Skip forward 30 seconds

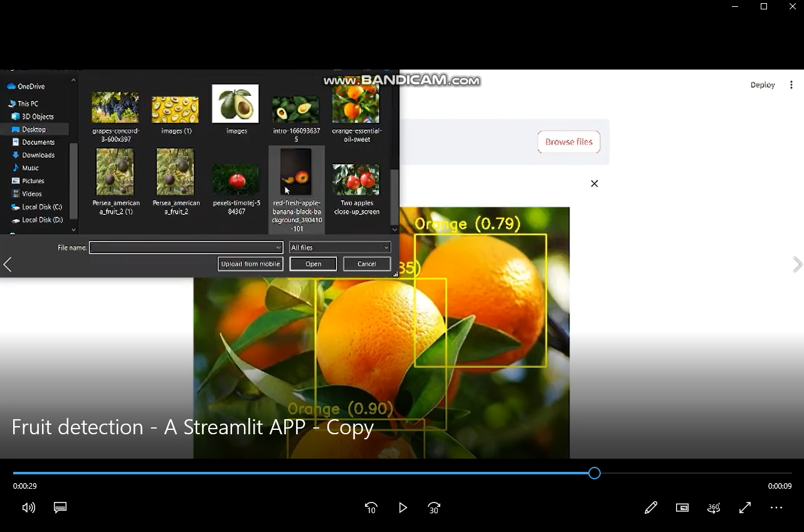click(x=434, y=508)
